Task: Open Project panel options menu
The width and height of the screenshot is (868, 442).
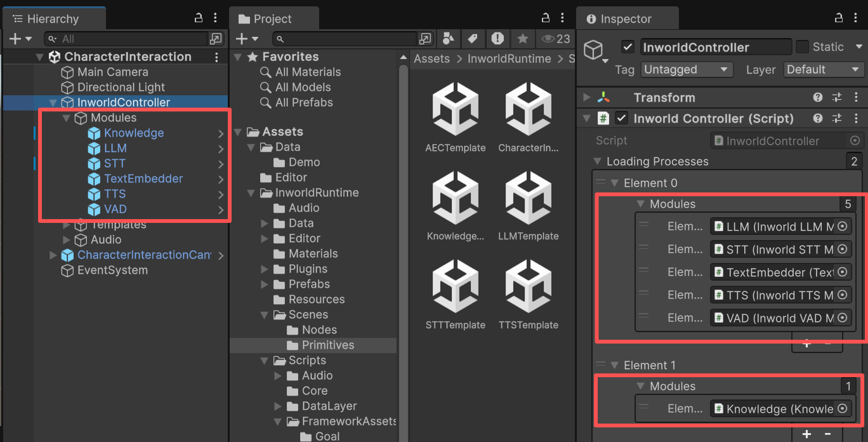Action: (563, 18)
